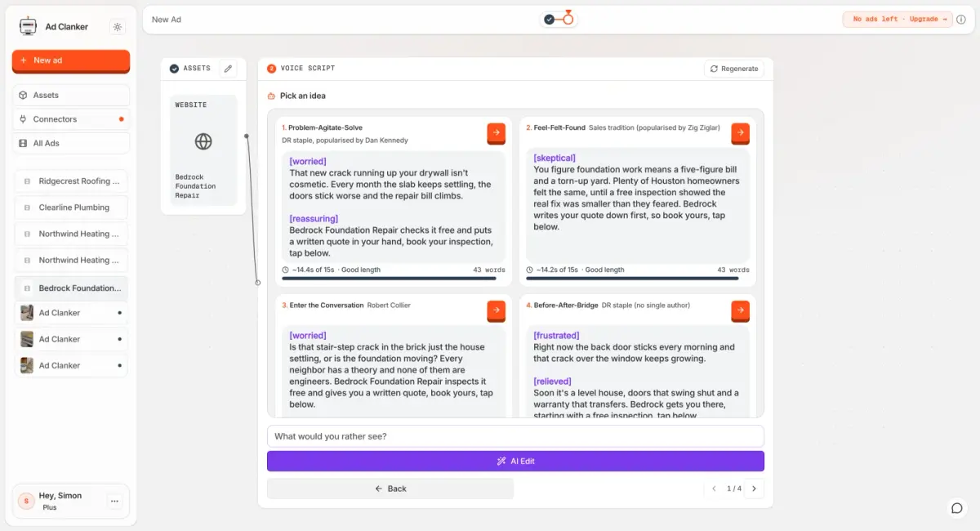
Task: Choose the Problem-Agitate-Solve idea with its arrow
Action: 496,132
